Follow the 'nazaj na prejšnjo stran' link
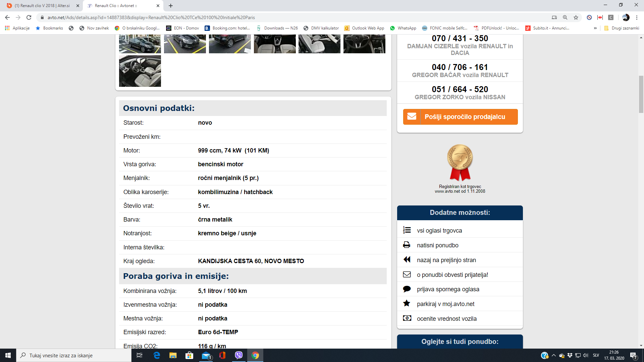This screenshot has width=644, height=362. click(446, 260)
